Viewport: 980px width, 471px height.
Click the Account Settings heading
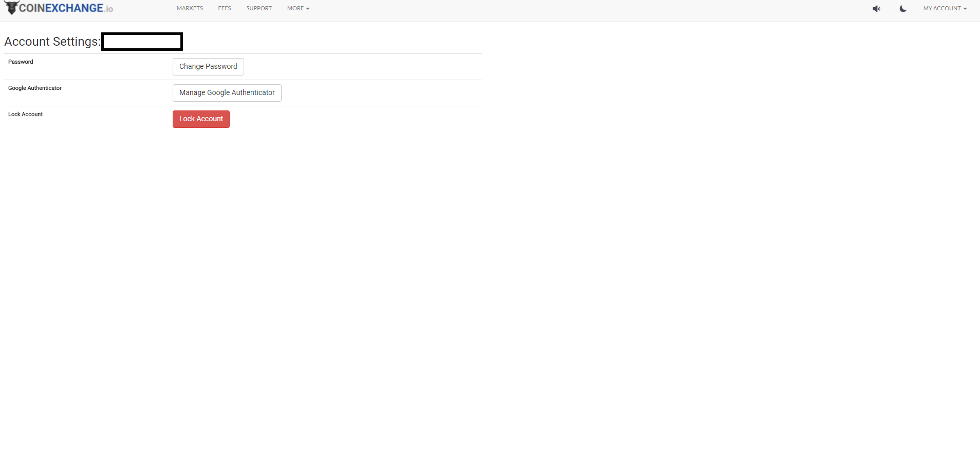click(x=52, y=42)
